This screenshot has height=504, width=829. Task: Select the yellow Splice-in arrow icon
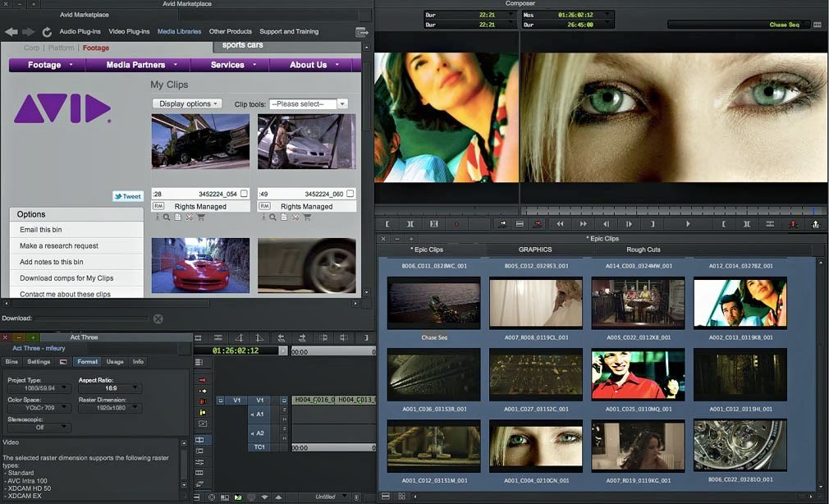pyautogui.click(x=202, y=411)
